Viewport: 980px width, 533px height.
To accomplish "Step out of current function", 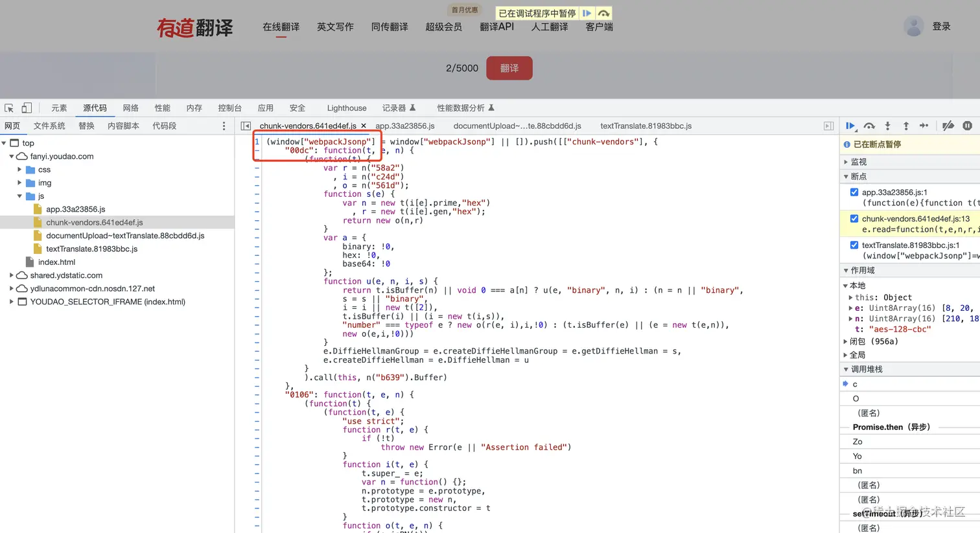I will pos(906,126).
